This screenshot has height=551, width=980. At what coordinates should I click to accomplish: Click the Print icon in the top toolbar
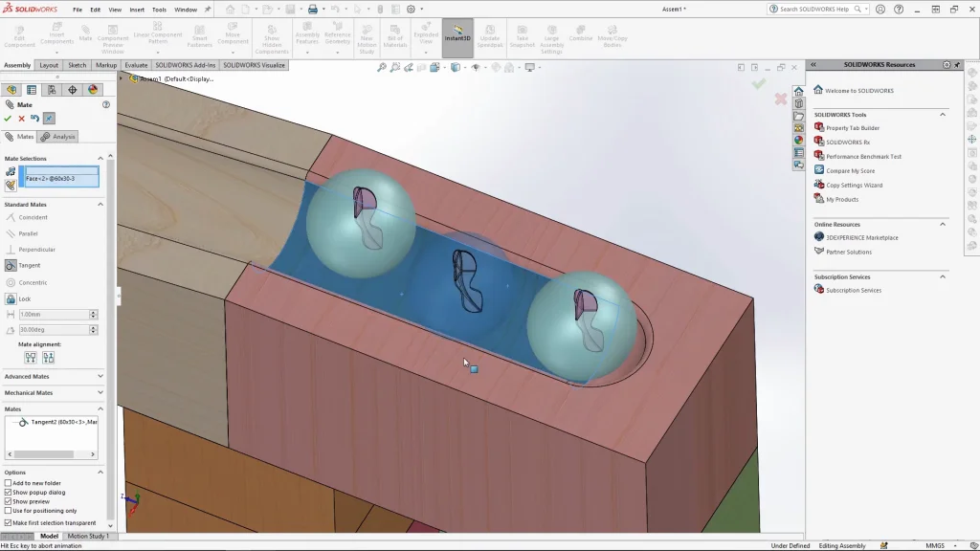(312, 10)
